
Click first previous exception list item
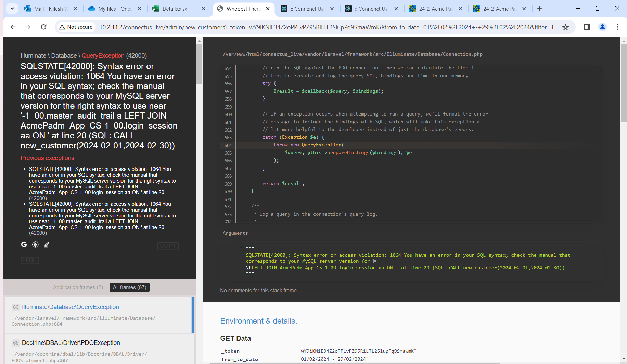102,184
